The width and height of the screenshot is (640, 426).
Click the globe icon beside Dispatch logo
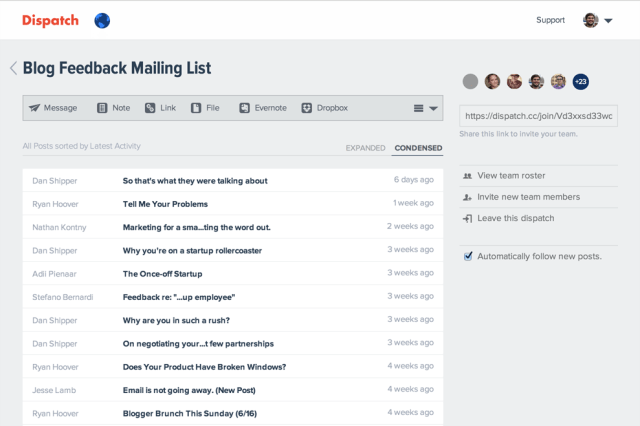click(x=102, y=20)
